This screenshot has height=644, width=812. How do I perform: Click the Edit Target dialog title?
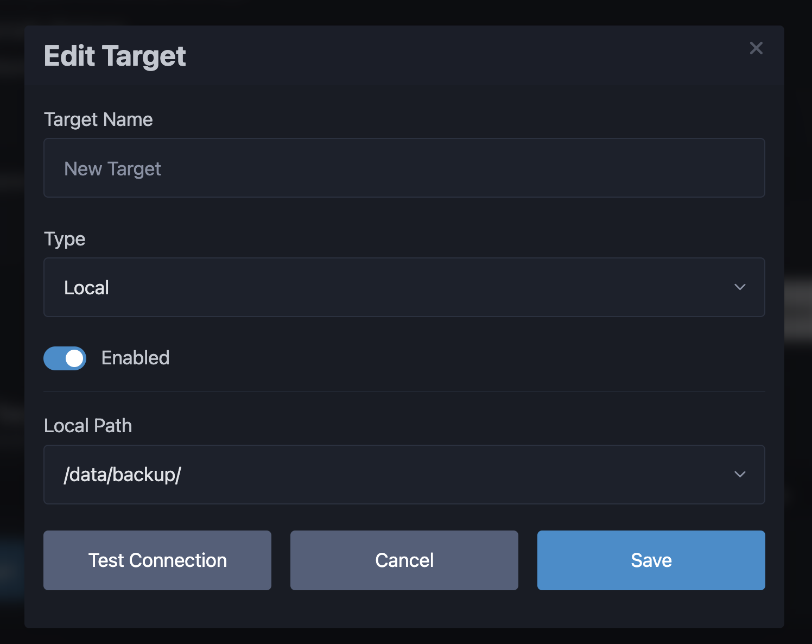tap(114, 55)
